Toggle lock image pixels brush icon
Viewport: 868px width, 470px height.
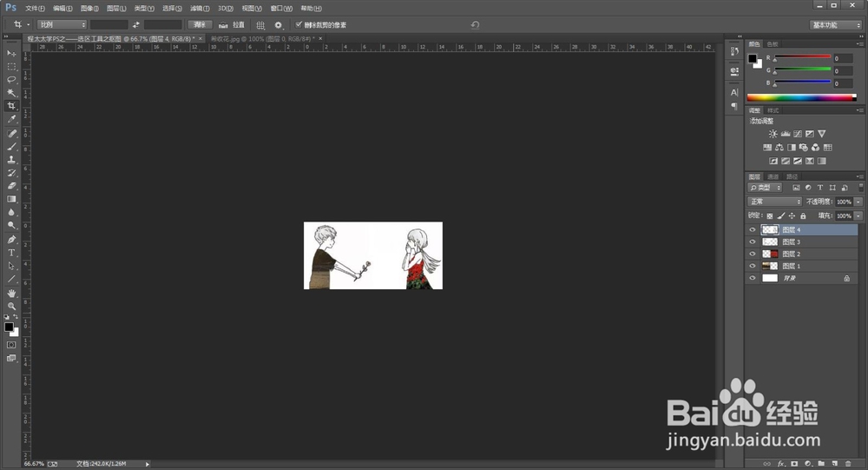click(780, 215)
